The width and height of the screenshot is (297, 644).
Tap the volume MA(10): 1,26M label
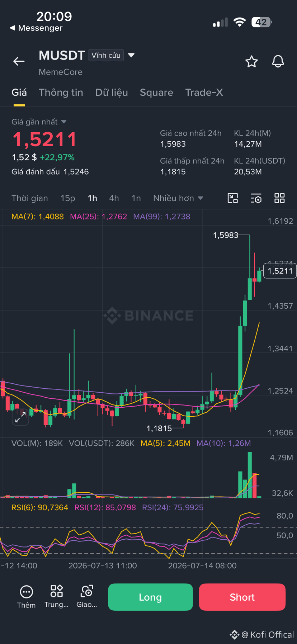(223, 444)
